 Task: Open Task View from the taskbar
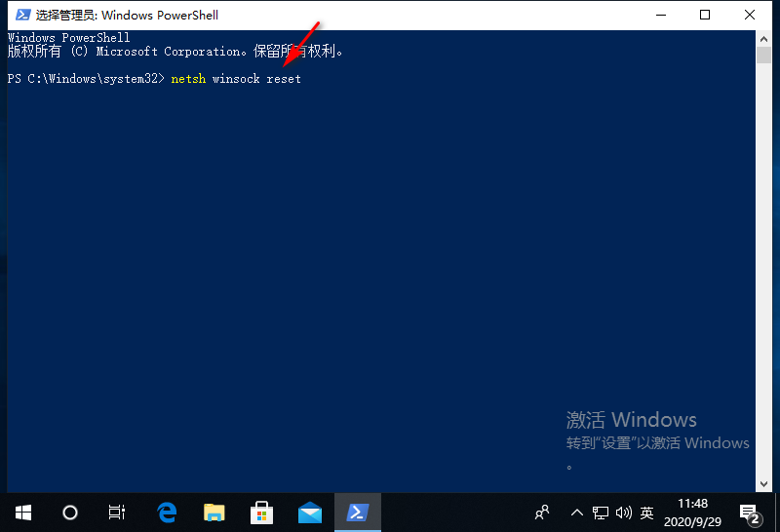click(116, 512)
